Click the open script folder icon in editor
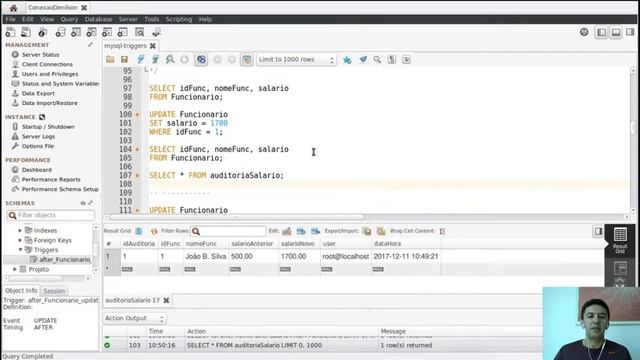Viewport: 640px width, 360px height. [x=110, y=60]
